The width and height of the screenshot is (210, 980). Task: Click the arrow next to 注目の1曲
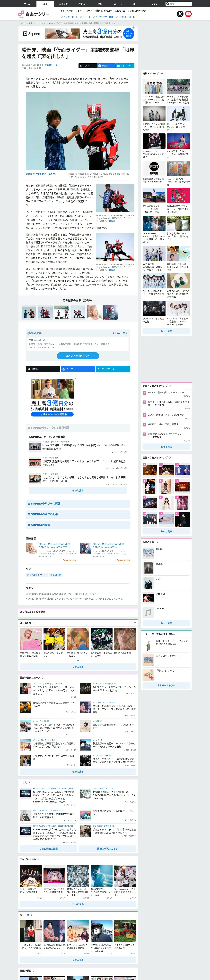click(x=33, y=623)
